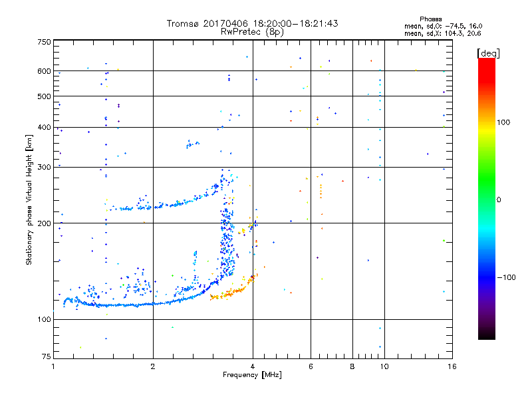Click the 'Stationary phase Virtual Height [km]' axis label
Screen dimensions: 532x399
pyautogui.click(x=29, y=200)
